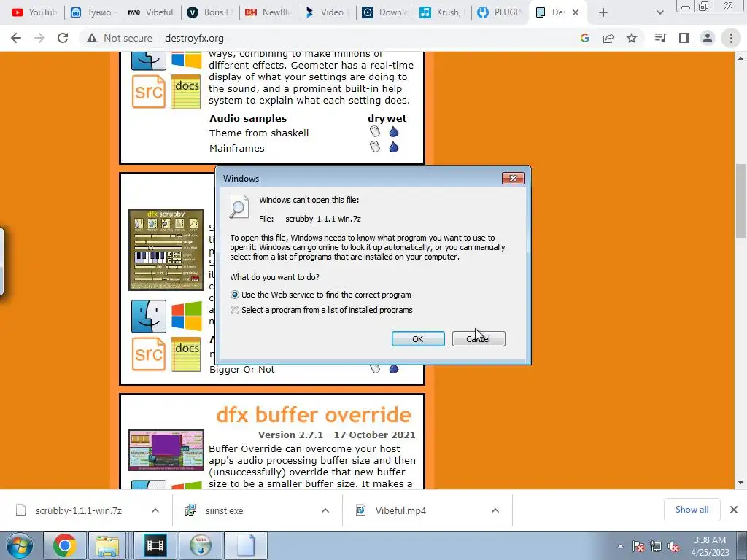Bookmark this page with star icon
The image size is (747, 560).
pos(632,38)
